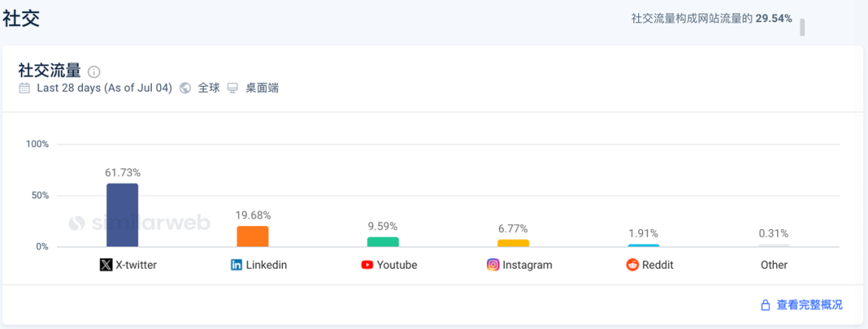Click the lock icon next to 查看完整概况
This screenshot has width=868, height=329.
(765, 305)
